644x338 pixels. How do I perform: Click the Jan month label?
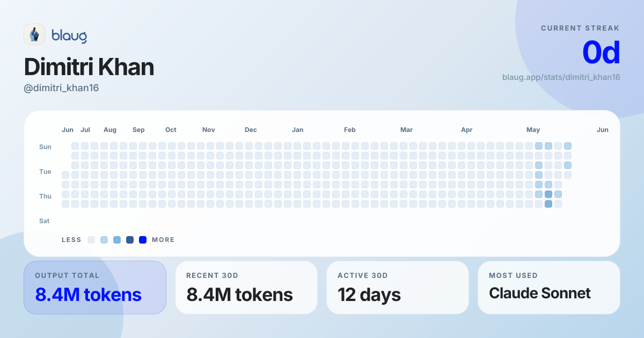[297, 130]
